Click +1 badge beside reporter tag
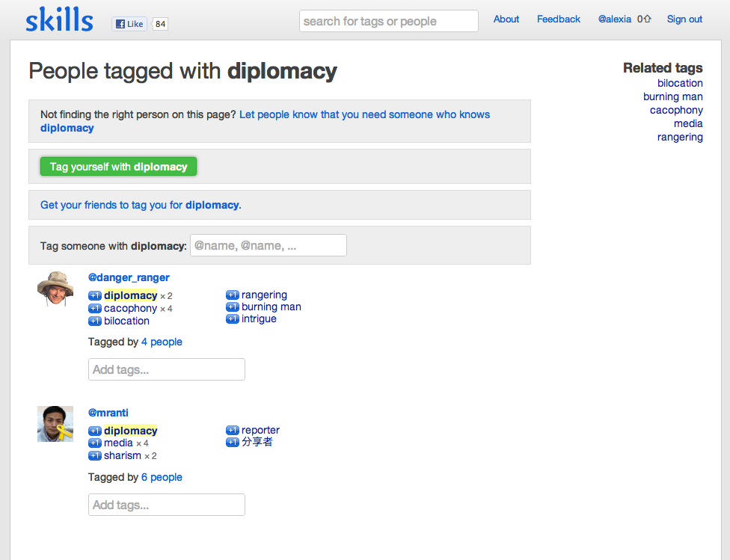Image resolution: width=730 pixels, height=560 pixels. click(x=232, y=431)
